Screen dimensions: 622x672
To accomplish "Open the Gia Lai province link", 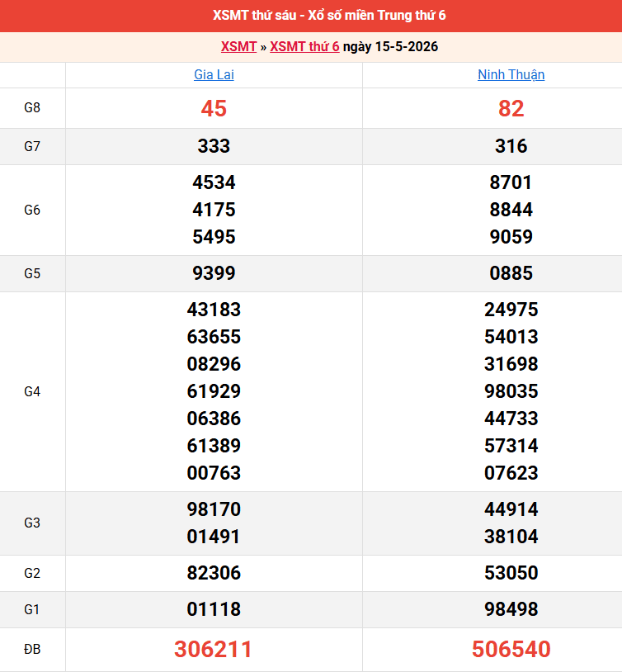I will pos(214,74).
